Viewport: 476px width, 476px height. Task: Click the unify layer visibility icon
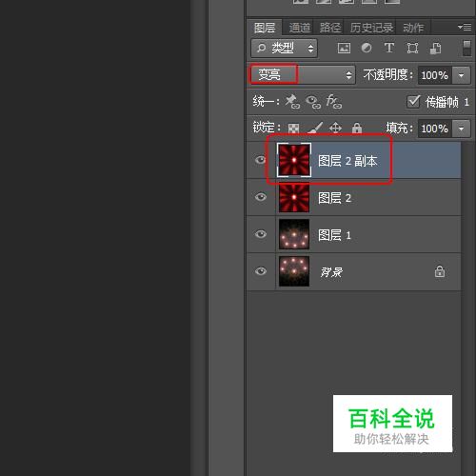[313, 102]
